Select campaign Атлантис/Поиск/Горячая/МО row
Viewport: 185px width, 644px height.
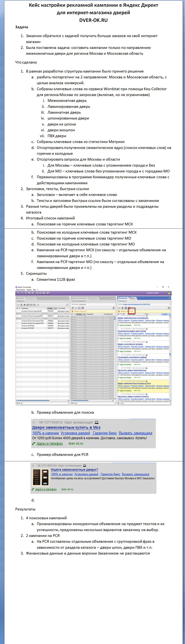(x=42, y=311)
